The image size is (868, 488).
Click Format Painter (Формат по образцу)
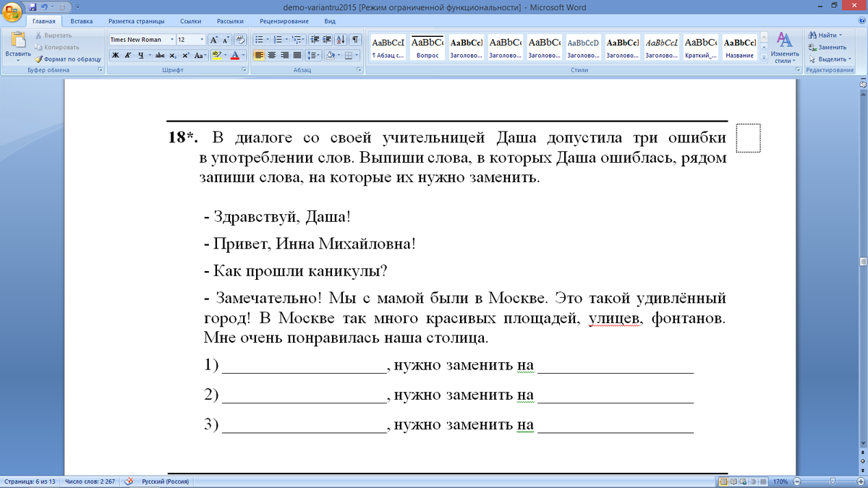coord(68,59)
